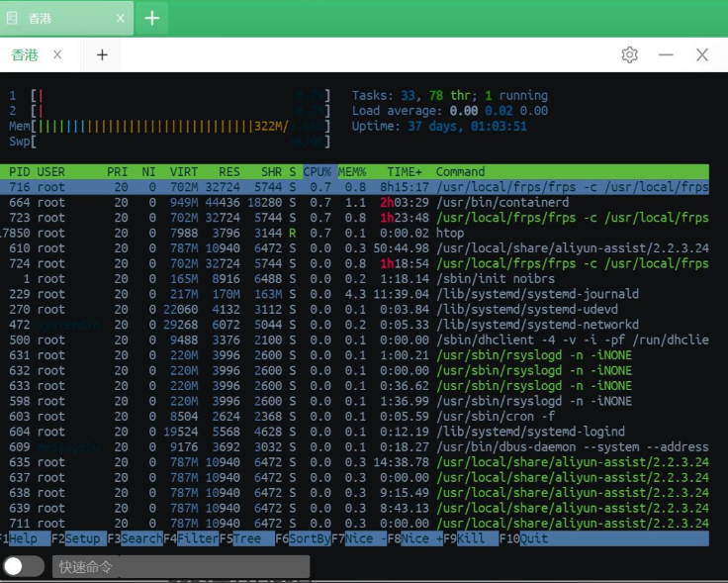
Task: Close the inner 香港 session tab
Action: tap(57, 54)
